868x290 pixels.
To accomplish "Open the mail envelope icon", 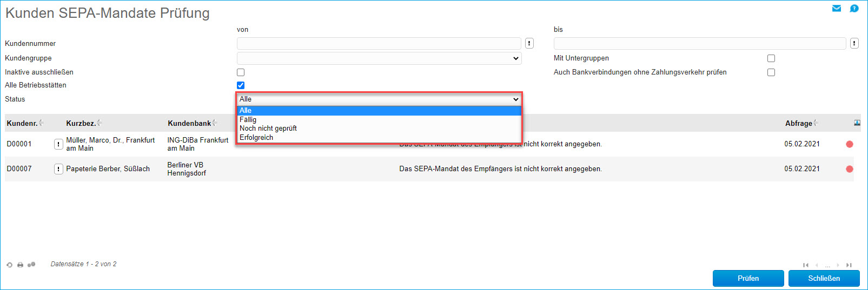I will pyautogui.click(x=837, y=8).
